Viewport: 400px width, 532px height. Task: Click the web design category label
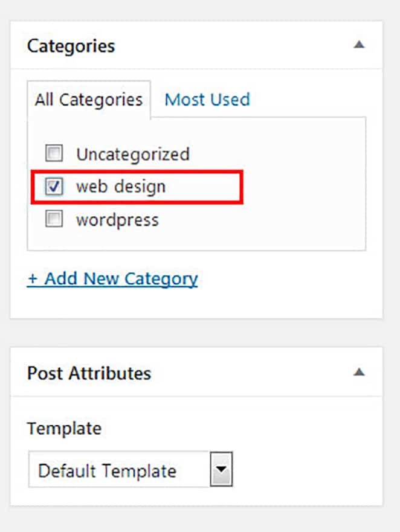click(x=121, y=186)
